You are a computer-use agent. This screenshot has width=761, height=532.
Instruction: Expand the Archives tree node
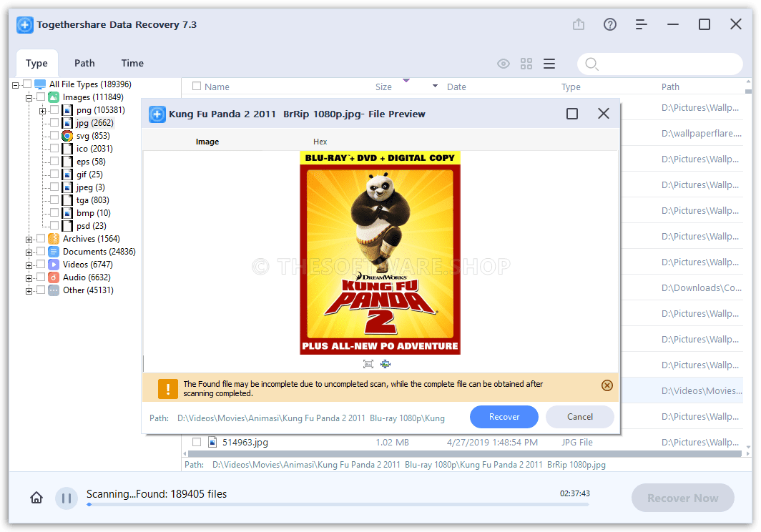29,240
